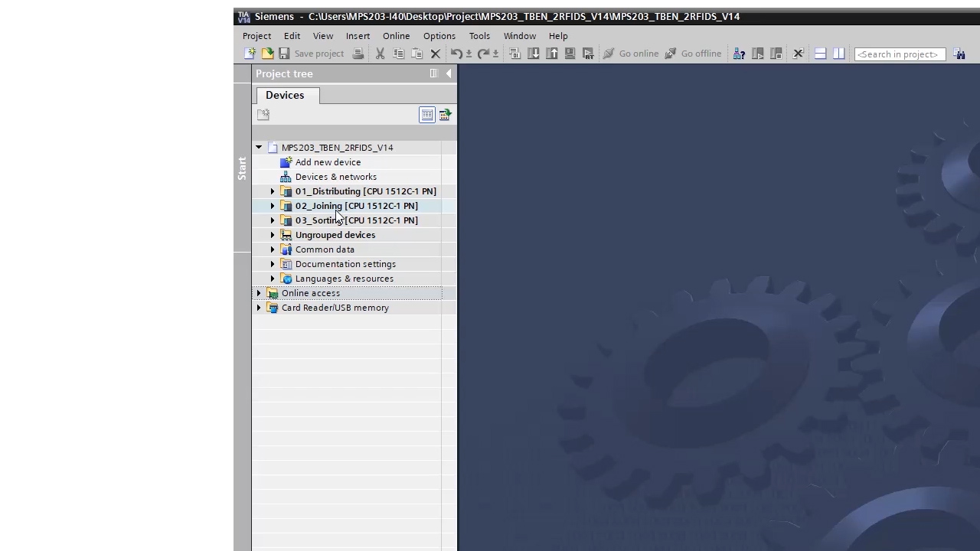Image resolution: width=980 pixels, height=551 pixels.
Task: Open the Options menu
Action: click(x=439, y=35)
